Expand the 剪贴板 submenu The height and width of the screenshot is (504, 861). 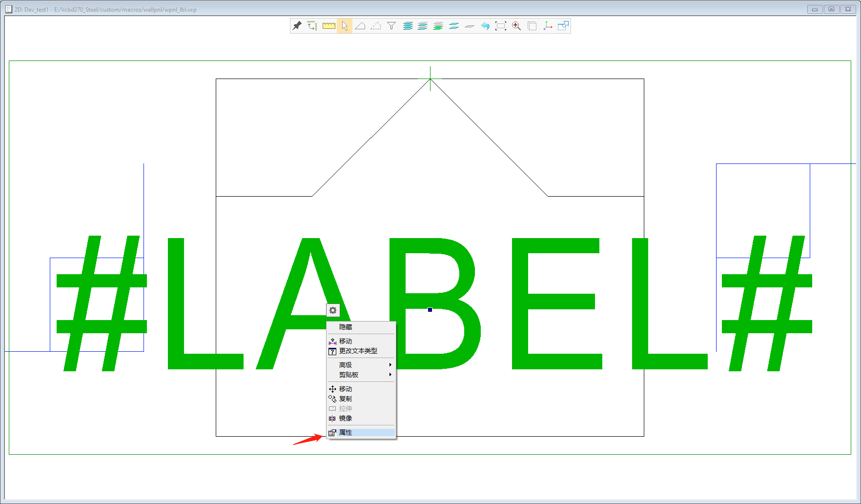coord(361,375)
